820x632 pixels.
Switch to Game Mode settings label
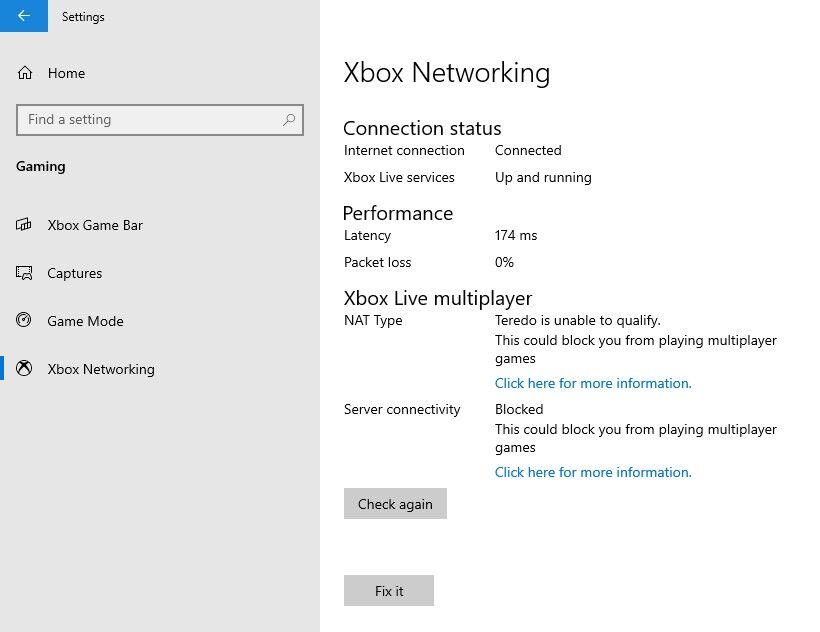[85, 321]
